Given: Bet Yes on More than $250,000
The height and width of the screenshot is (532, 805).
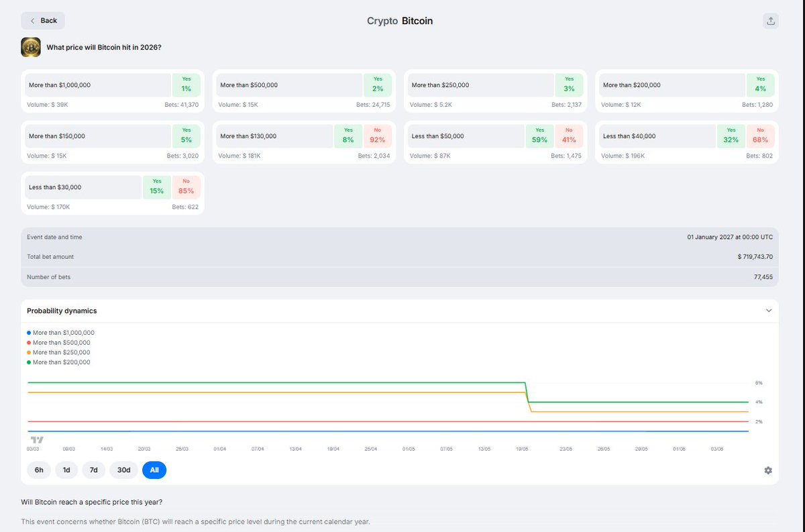Looking at the screenshot, I should coord(570,85).
